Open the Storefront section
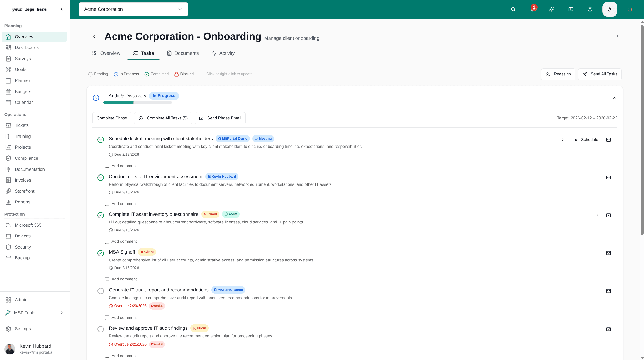Screen dimensions: 644x360 [25, 191]
